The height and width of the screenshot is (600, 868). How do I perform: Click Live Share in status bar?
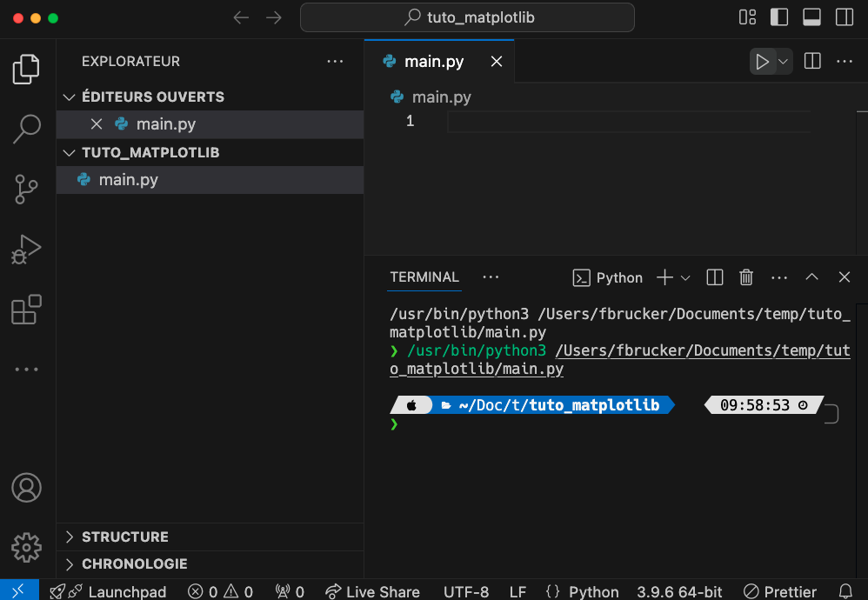coord(372,591)
